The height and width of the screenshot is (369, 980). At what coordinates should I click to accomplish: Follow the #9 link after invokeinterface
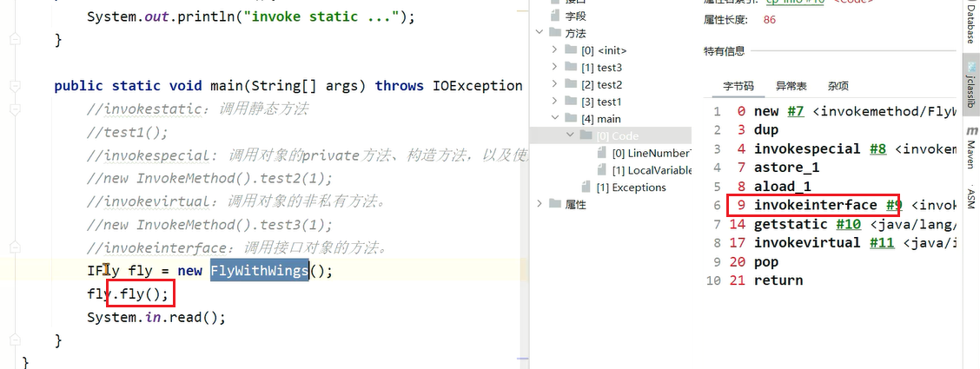894,206
